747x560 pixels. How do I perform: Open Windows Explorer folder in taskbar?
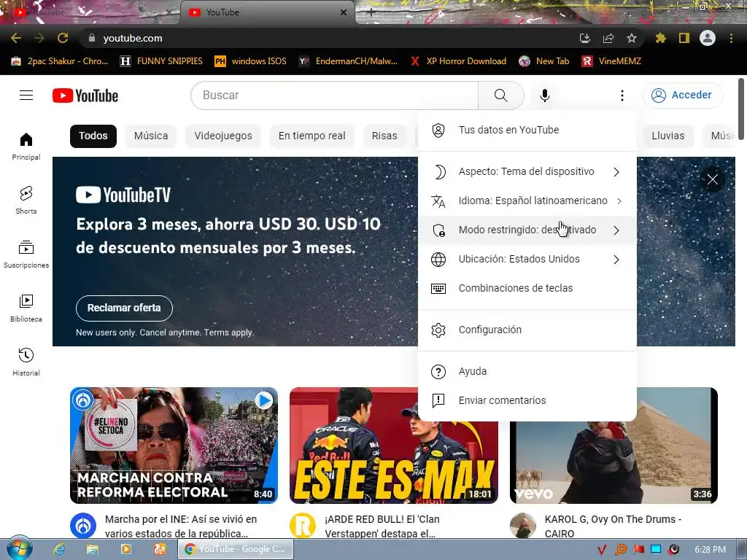(x=93, y=549)
